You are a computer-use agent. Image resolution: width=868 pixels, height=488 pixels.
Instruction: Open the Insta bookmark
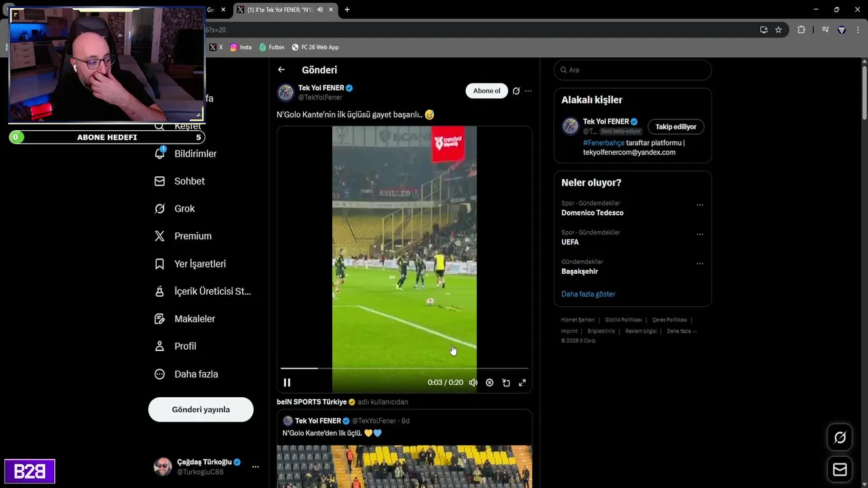(241, 47)
